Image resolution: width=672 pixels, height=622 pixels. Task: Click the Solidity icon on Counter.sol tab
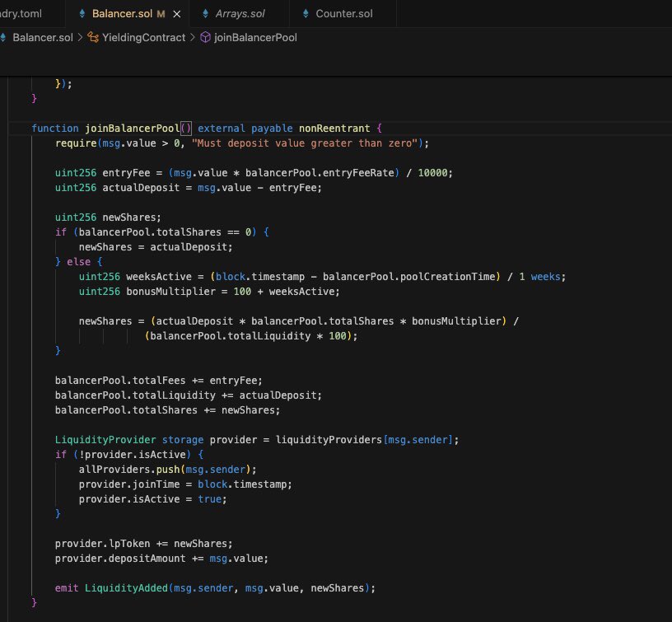tap(306, 14)
